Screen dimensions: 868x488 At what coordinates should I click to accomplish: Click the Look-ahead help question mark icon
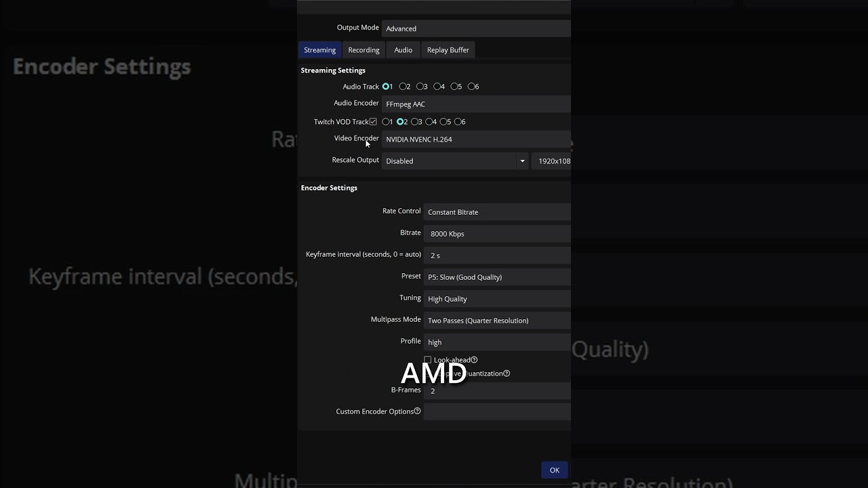click(x=474, y=360)
